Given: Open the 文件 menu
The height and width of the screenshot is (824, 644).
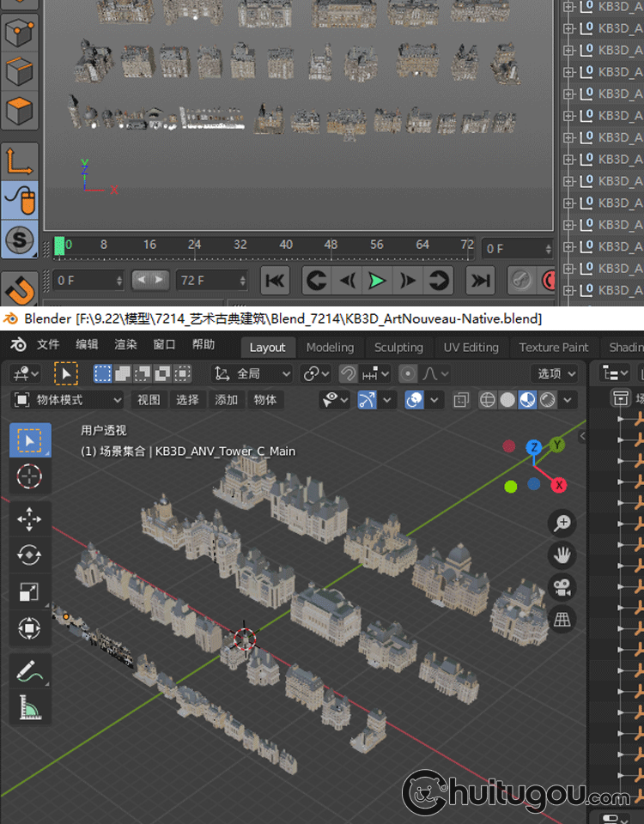Looking at the screenshot, I should pyautogui.click(x=48, y=345).
